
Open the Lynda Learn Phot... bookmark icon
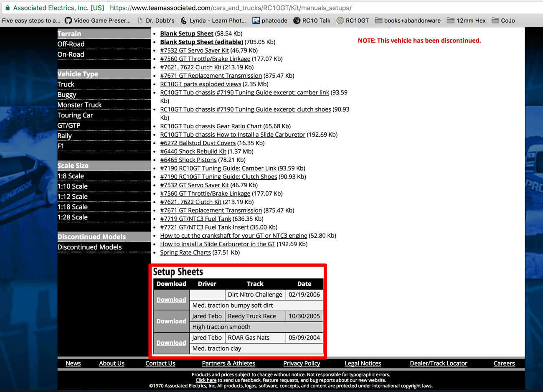pos(184,20)
